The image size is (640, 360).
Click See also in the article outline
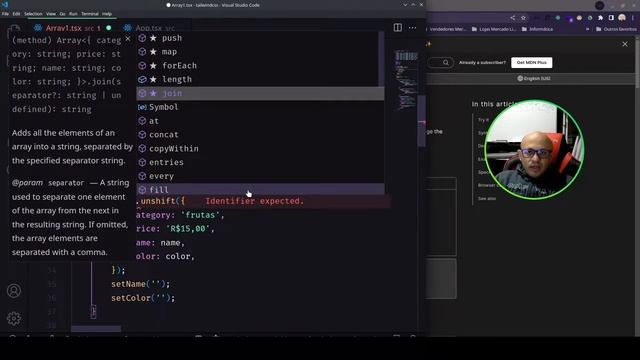tap(487, 198)
